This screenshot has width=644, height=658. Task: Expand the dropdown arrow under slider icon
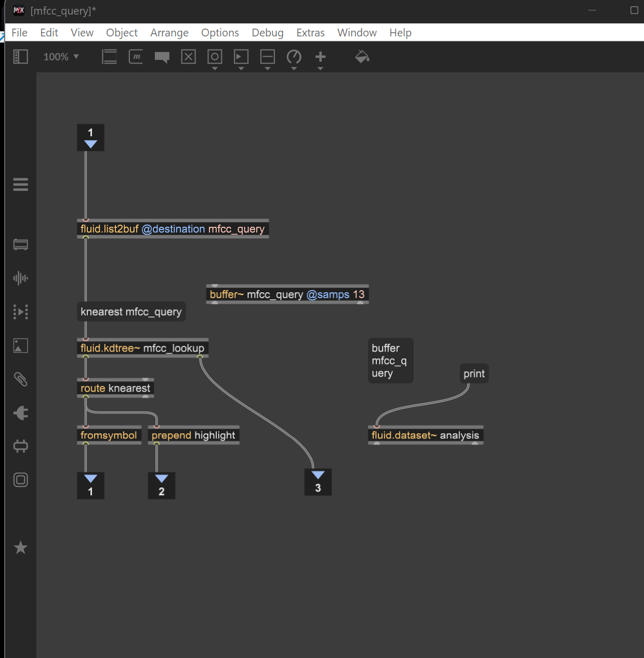click(268, 69)
